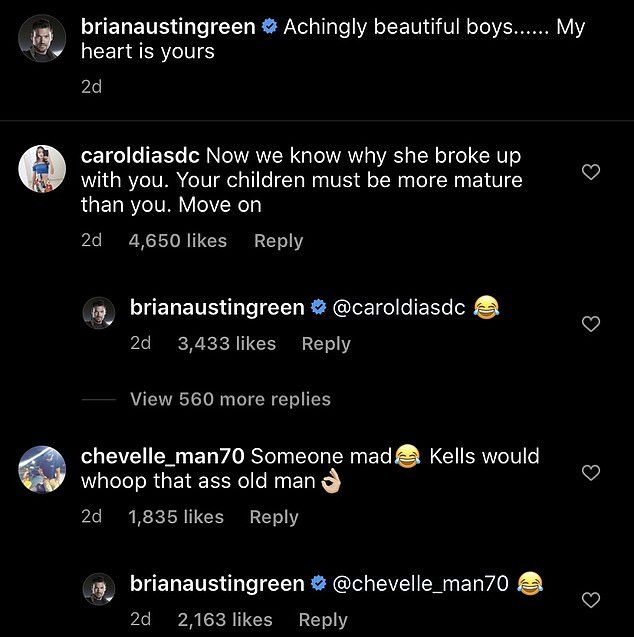Like caroldiasdc's comment with heart icon

pos(591,172)
